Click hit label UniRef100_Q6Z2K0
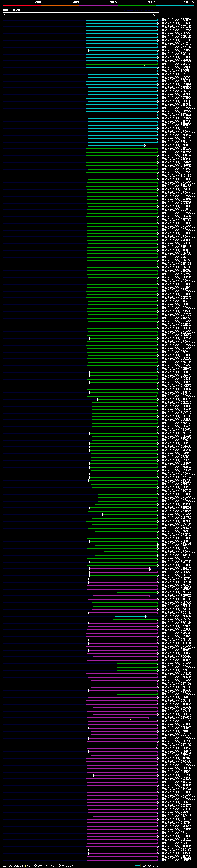 [177, 128]
